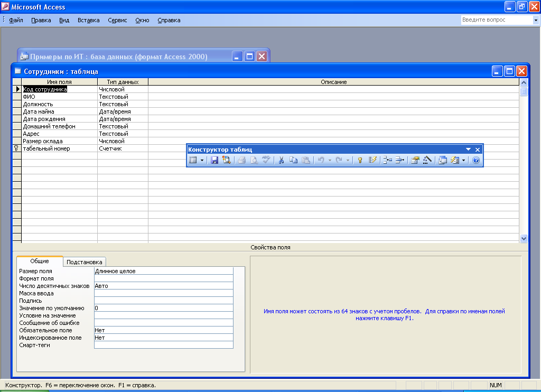This screenshot has height=392, width=541.
Task: Open the Правка menu
Action: click(x=41, y=20)
